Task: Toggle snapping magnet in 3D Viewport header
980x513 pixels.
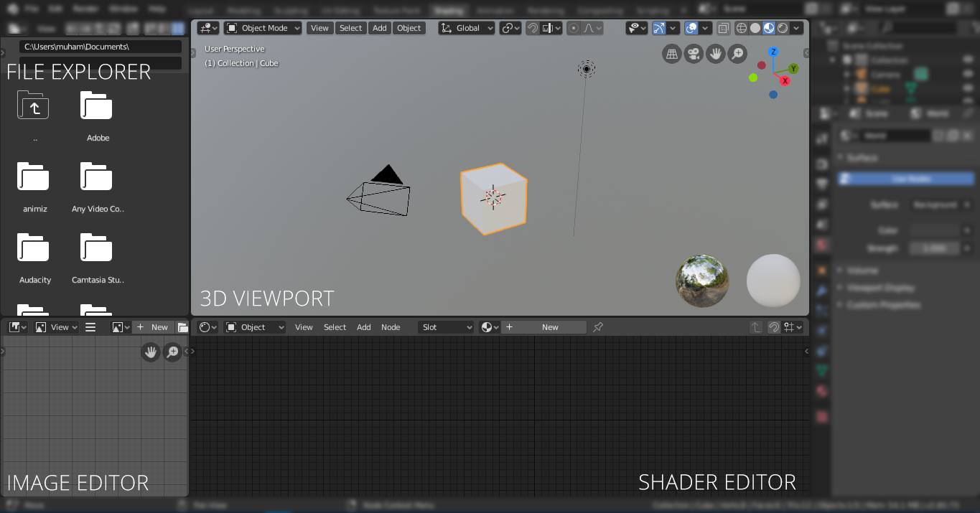Action: pos(533,28)
